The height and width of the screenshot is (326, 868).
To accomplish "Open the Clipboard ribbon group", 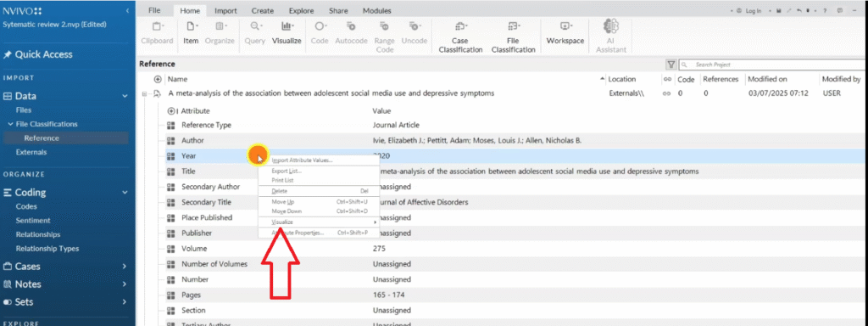I will pos(157,33).
